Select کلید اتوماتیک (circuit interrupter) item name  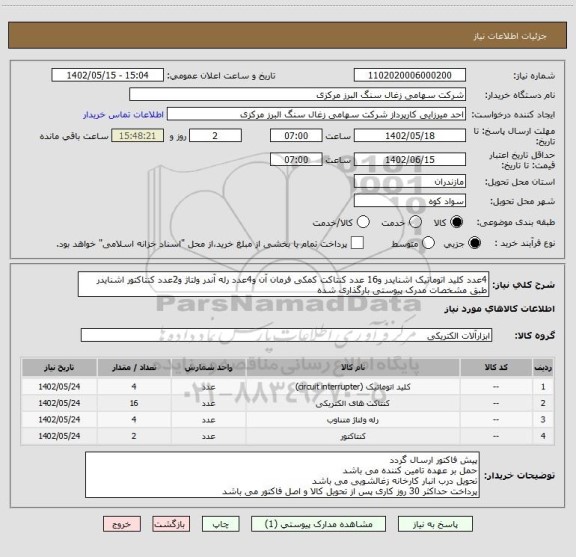[353, 387]
